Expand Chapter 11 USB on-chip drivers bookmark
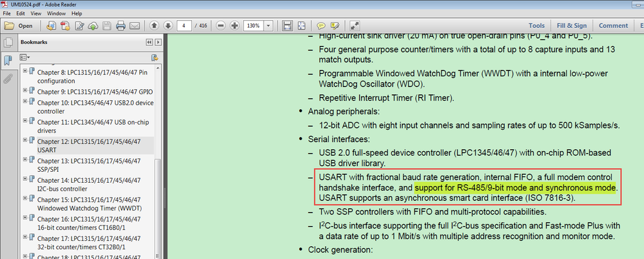Image resolution: width=644 pixels, height=259 pixels. coord(25,121)
